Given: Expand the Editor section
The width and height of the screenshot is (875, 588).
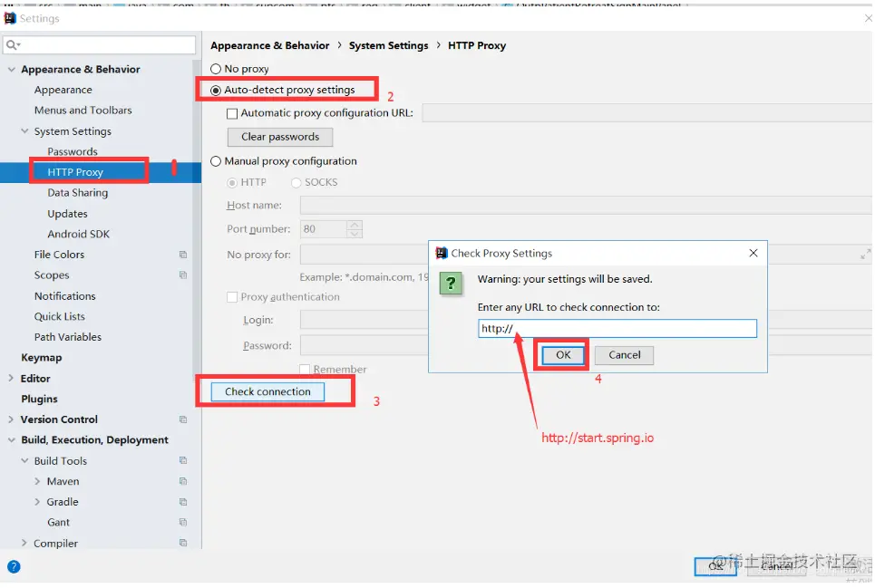Looking at the screenshot, I should (x=11, y=378).
